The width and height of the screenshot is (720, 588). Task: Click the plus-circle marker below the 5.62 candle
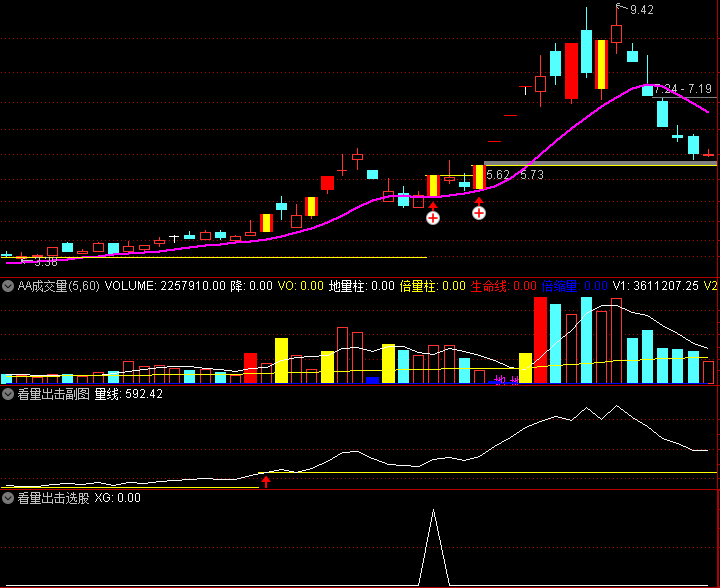coord(479,213)
